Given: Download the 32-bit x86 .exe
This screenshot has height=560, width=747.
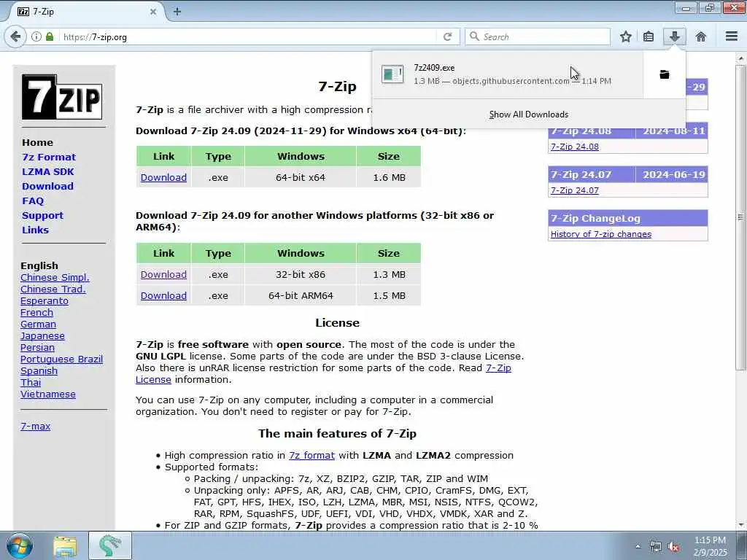Looking at the screenshot, I should pos(163,275).
